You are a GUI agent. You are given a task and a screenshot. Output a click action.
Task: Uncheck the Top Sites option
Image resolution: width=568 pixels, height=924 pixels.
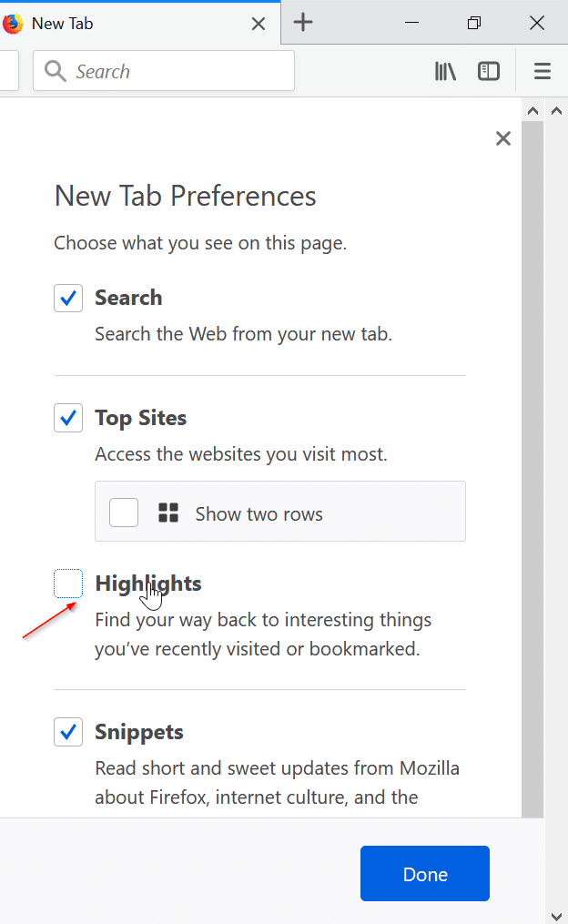pos(67,418)
